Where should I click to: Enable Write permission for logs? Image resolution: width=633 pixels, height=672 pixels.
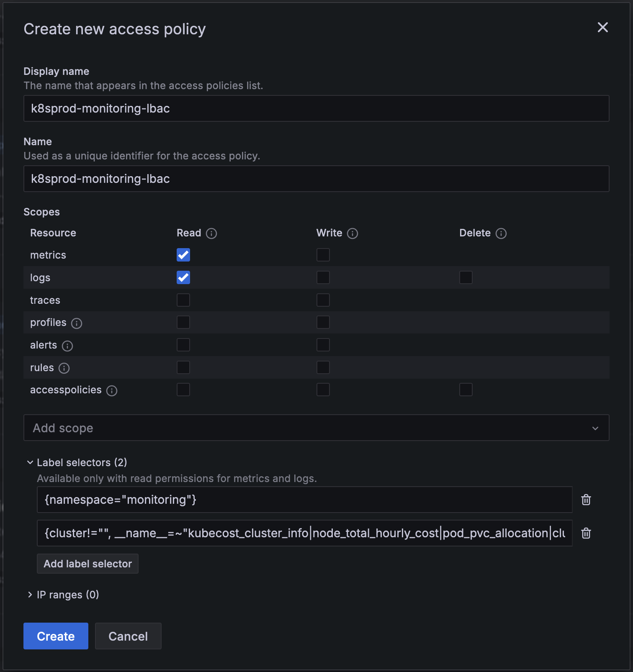point(323,277)
